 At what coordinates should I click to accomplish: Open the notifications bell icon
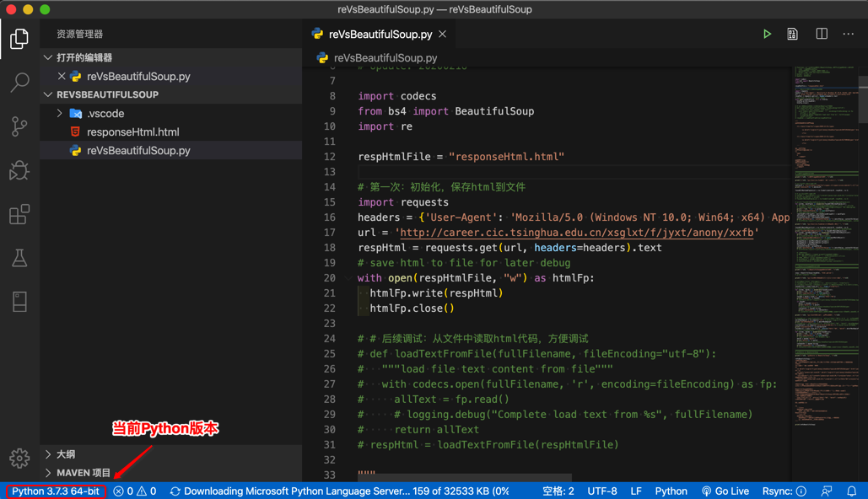coord(851,491)
